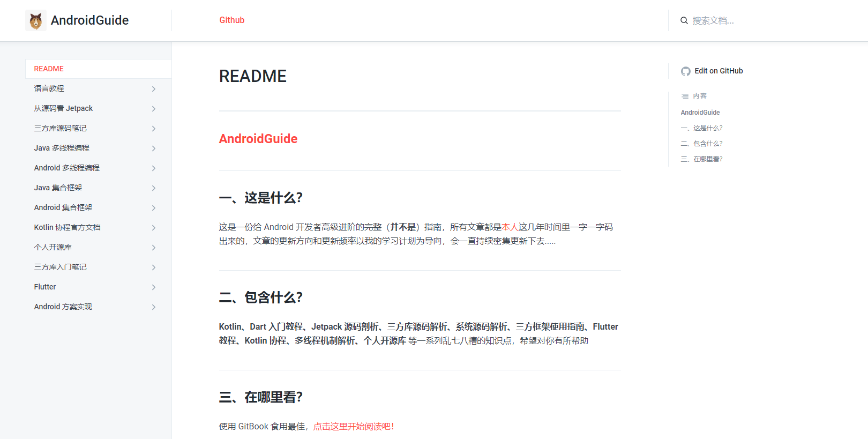Image resolution: width=868 pixels, height=439 pixels.
Task: Open 个人开源库 in sidebar
Action: [x=53, y=247]
